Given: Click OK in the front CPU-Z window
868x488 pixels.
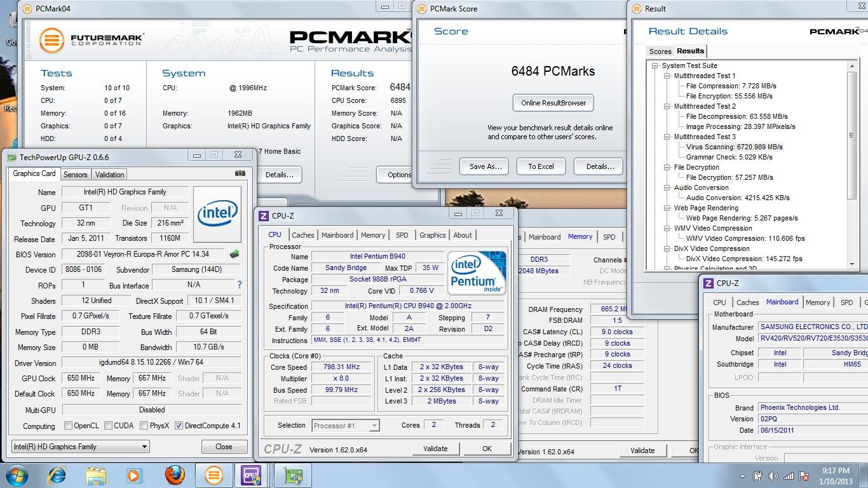Looking at the screenshot, I should 487,449.
